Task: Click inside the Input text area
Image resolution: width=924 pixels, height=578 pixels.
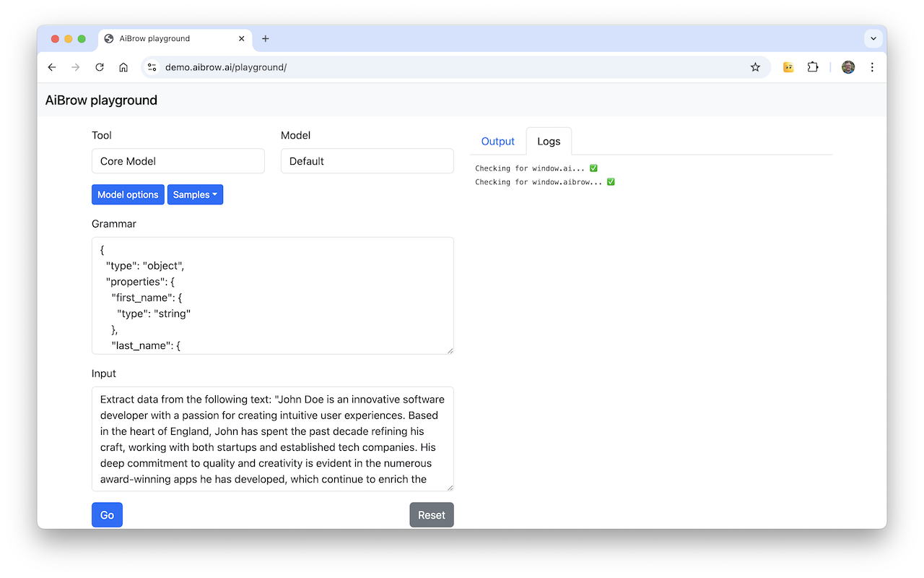Action: pyautogui.click(x=273, y=439)
